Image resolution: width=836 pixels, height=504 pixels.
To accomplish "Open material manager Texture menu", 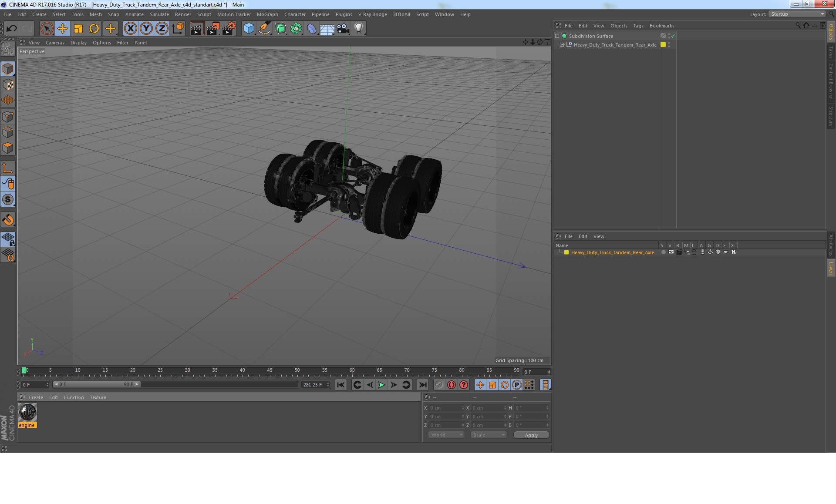I will tap(98, 397).
